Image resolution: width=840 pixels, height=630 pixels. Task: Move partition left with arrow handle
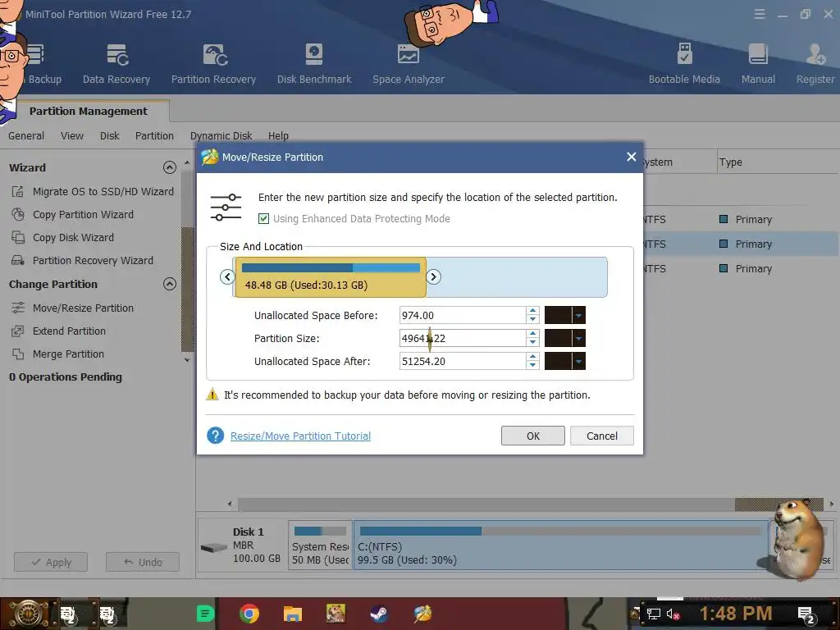click(x=227, y=276)
